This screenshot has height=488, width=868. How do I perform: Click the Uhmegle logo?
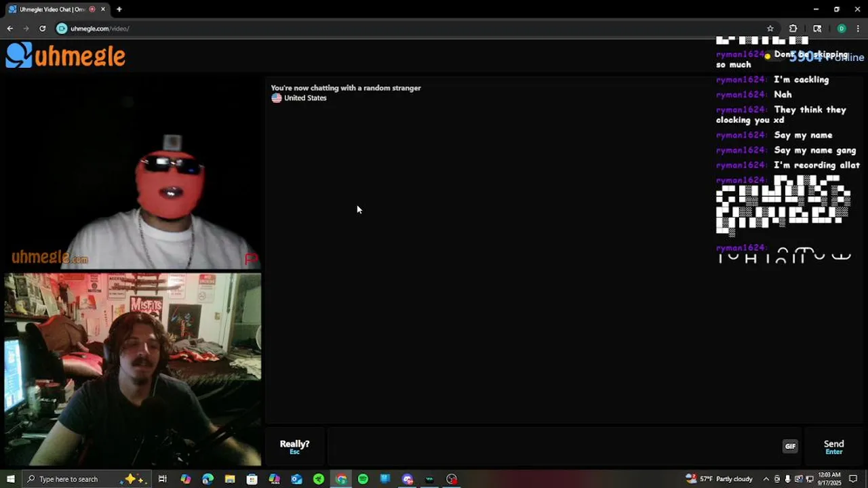(x=66, y=56)
